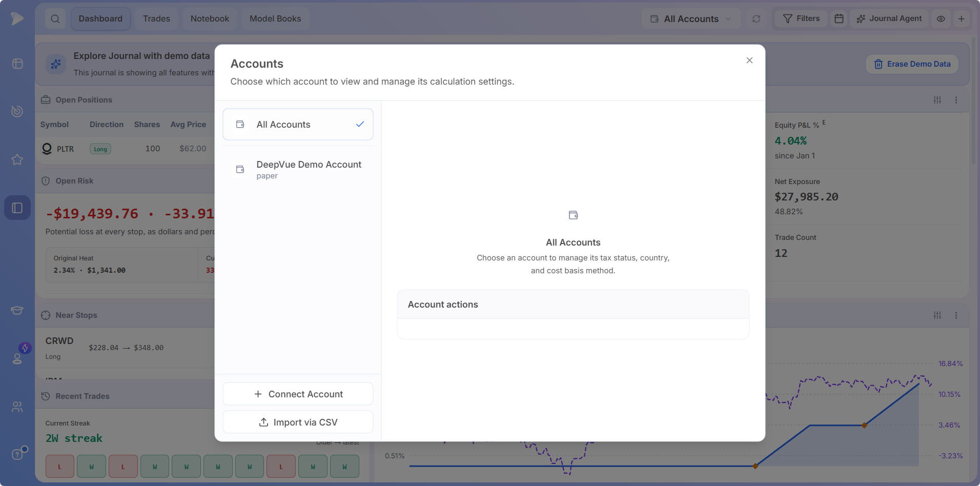Open three-dot menu in lower chart panel
The width and height of the screenshot is (980, 486).
[956, 315]
